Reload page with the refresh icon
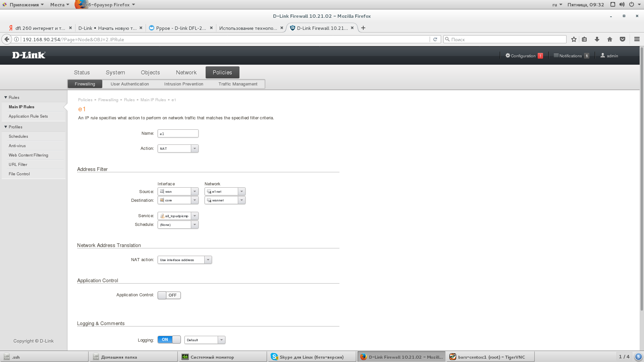The image size is (644, 362). click(x=435, y=39)
